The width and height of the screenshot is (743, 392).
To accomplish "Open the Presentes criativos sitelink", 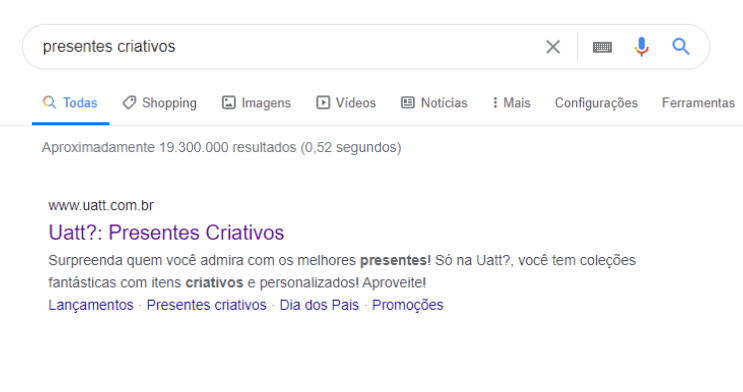I will coord(207,305).
